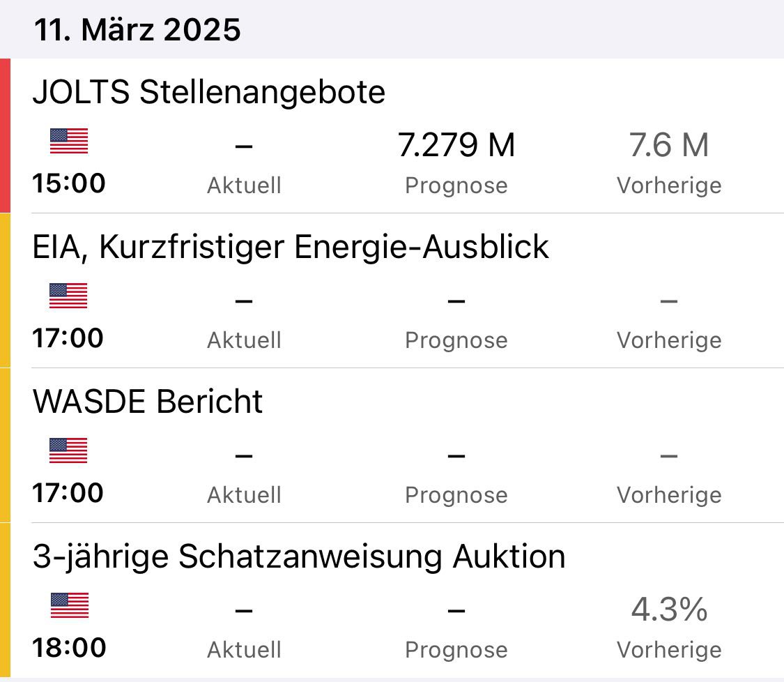Viewport: 784px width, 682px height.
Task: Click the red importance bar beside JOLTS
Action: pyautogui.click(x=5, y=135)
